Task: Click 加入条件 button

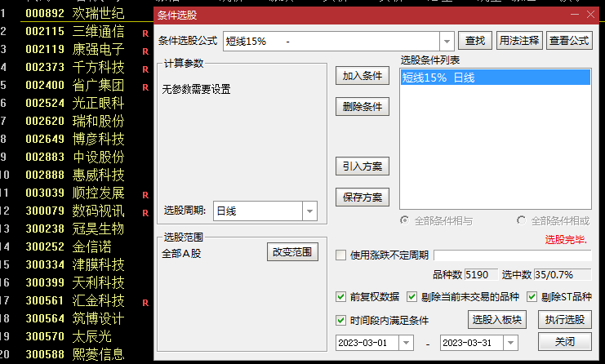Action: pos(363,76)
